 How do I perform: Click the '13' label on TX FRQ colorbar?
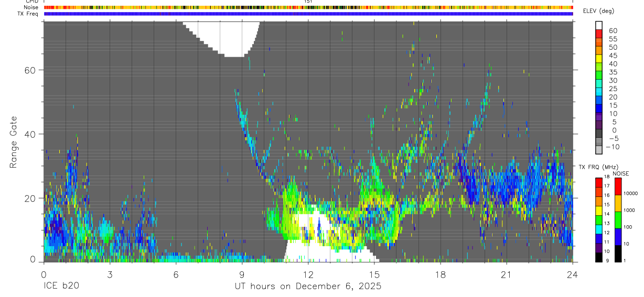(x=606, y=224)
